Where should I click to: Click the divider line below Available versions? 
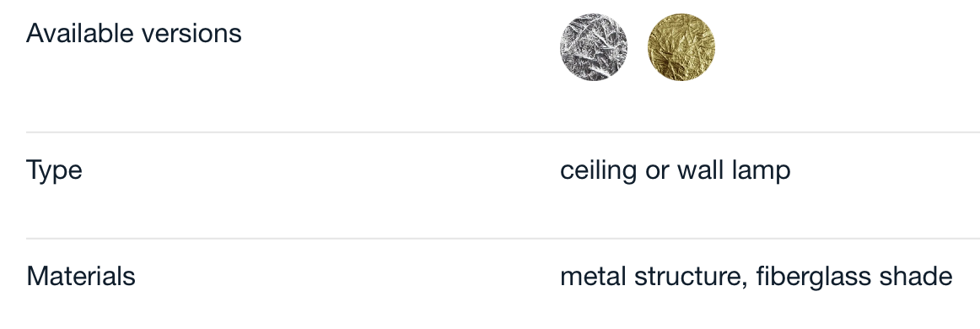click(503, 132)
